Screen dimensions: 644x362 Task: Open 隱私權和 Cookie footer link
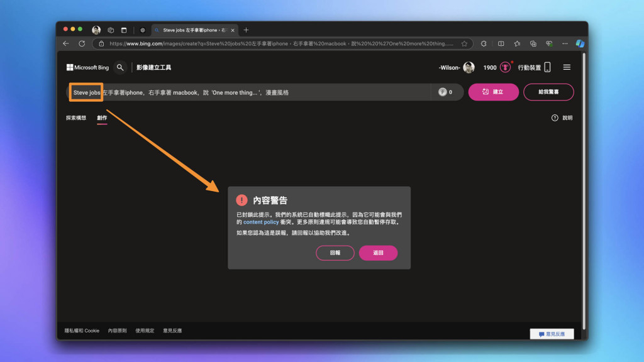(x=82, y=331)
